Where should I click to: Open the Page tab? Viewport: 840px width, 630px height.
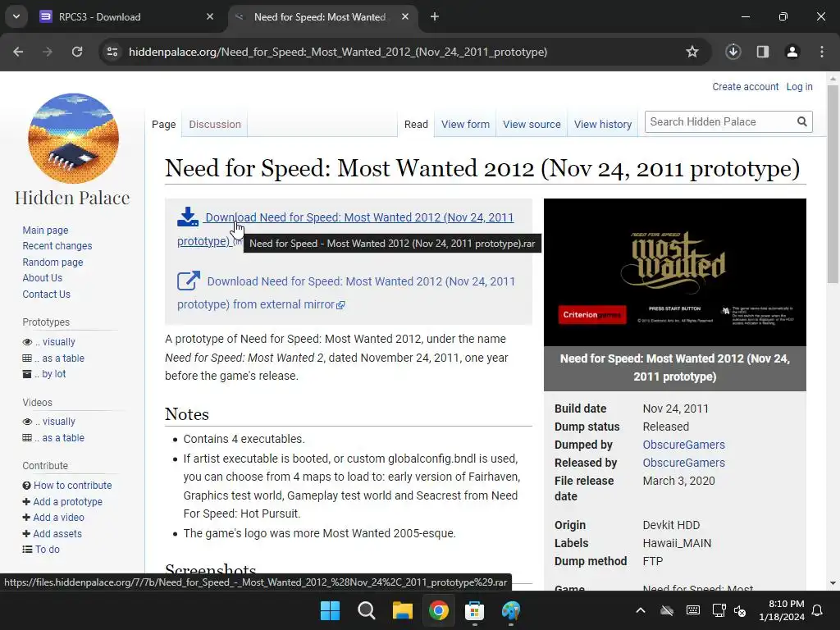coord(163,125)
